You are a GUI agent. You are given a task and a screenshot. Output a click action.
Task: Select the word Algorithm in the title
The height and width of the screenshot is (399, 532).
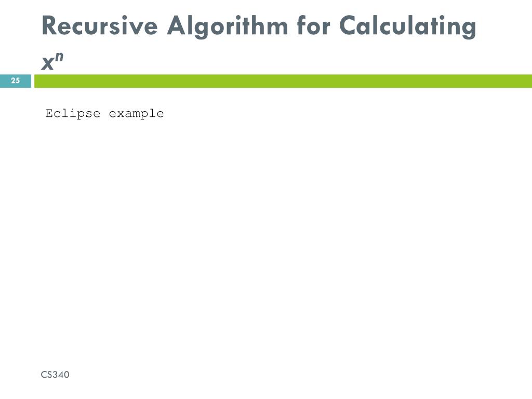click(228, 26)
